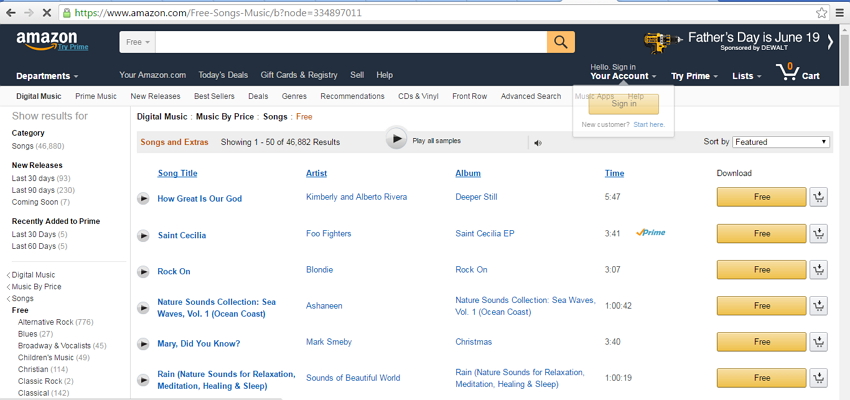Viewport: 850px width, 400px height.
Task: Expand the search category 'Free' dropdown
Action: click(x=136, y=42)
